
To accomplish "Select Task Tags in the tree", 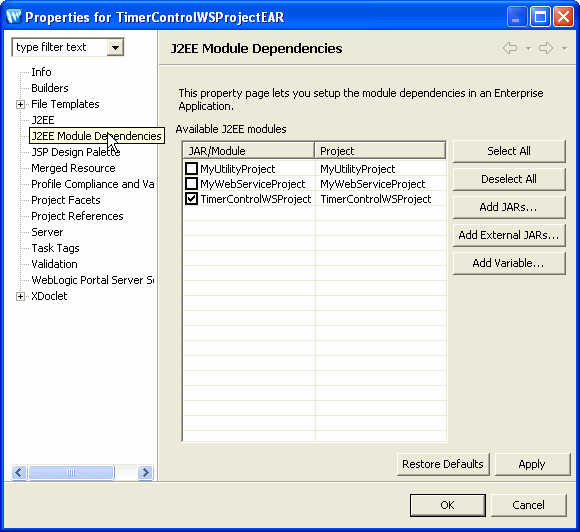I will pyautogui.click(x=55, y=248).
